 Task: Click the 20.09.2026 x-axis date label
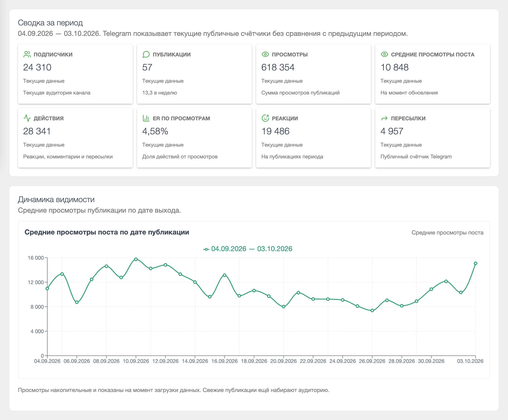(x=283, y=361)
